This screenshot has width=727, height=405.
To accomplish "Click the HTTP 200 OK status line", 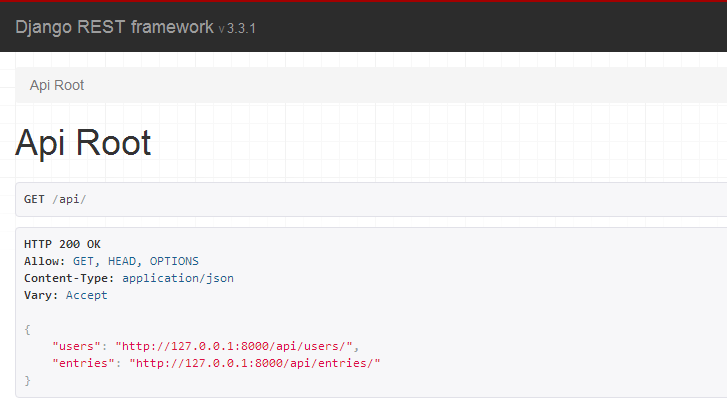I will [x=62, y=244].
